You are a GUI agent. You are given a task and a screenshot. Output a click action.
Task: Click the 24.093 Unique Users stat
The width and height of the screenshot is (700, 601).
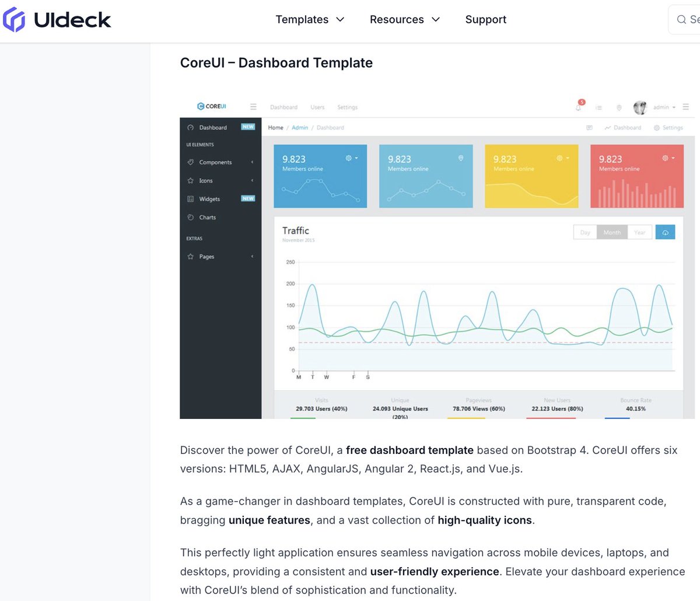tap(400, 409)
